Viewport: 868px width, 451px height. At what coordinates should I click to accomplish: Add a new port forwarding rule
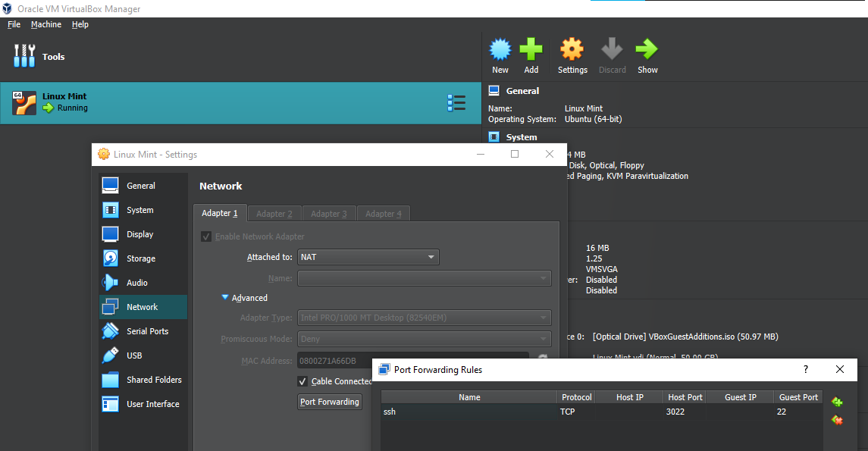(837, 402)
